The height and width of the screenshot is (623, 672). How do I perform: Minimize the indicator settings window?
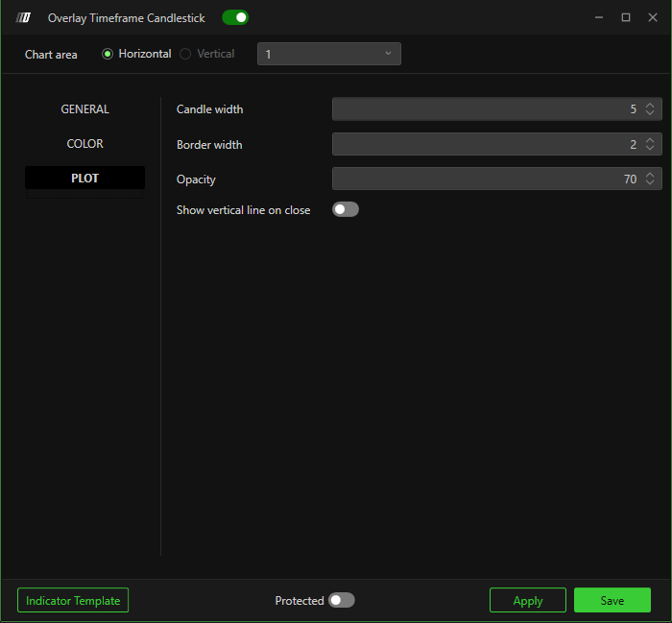(599, 17)
